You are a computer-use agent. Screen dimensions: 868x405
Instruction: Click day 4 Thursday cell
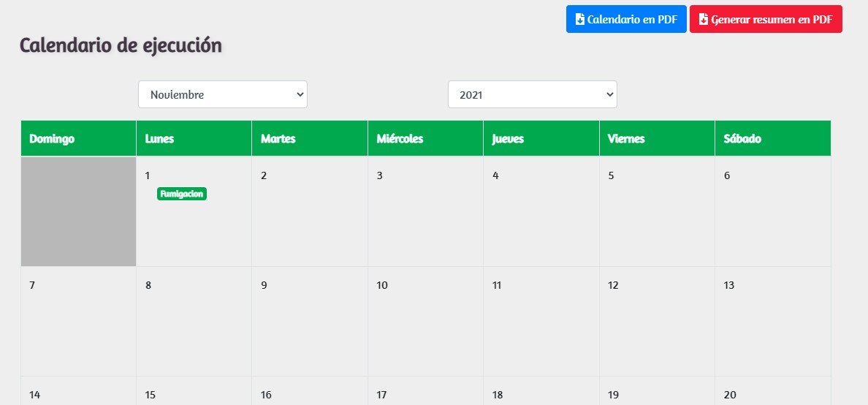click(541, 211)
